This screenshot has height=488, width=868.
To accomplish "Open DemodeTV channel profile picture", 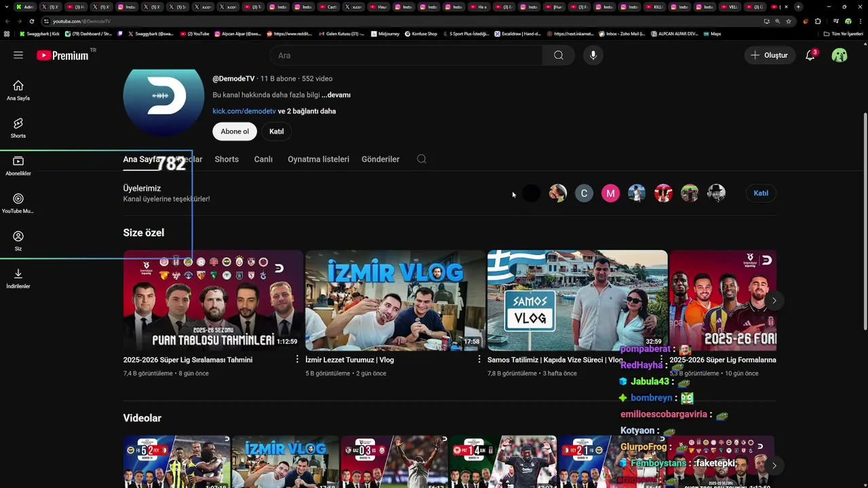I will coord(163,98).
